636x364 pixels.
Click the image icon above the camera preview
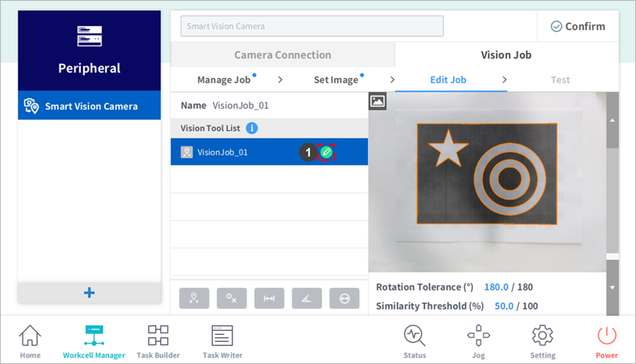pyautogui.click(x=377, y=101)
